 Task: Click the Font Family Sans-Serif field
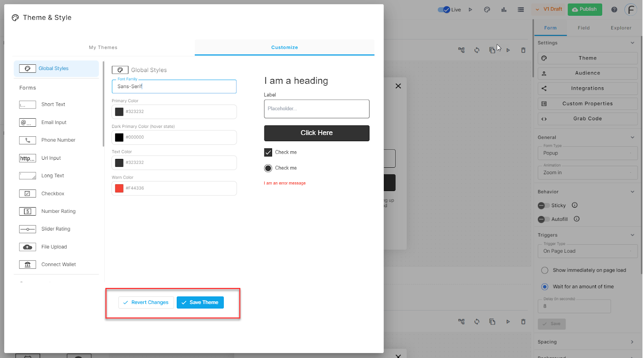pos(174,86)
